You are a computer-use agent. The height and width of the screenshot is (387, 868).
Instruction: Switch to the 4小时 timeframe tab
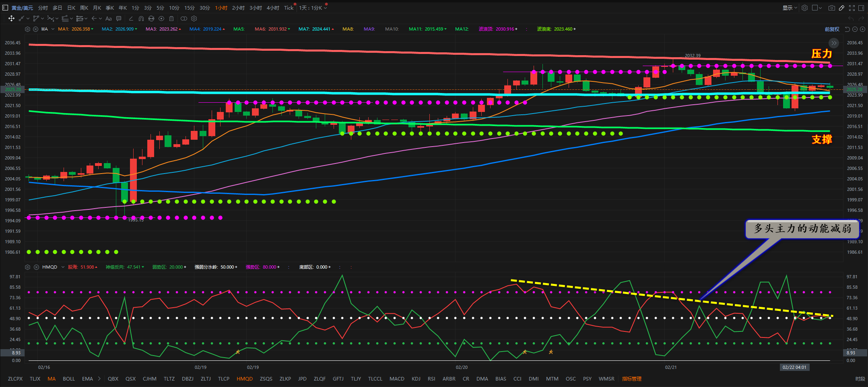[x=272, y=8]
